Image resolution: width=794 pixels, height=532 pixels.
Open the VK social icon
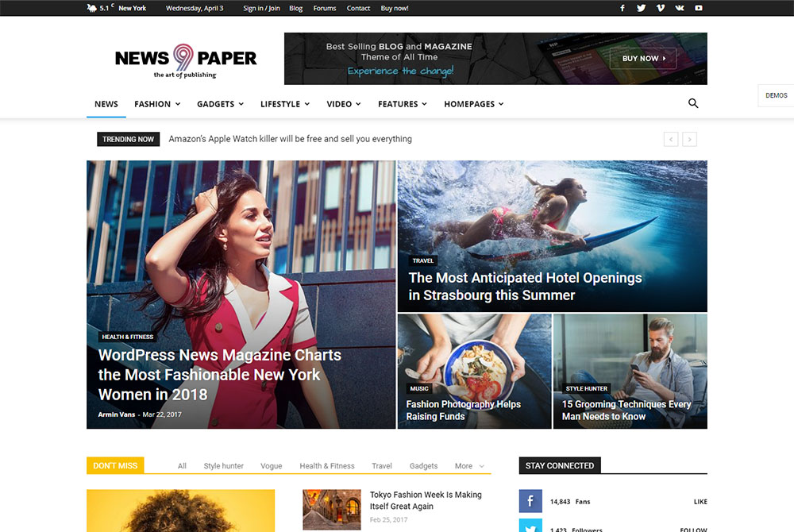coord(680,8)
